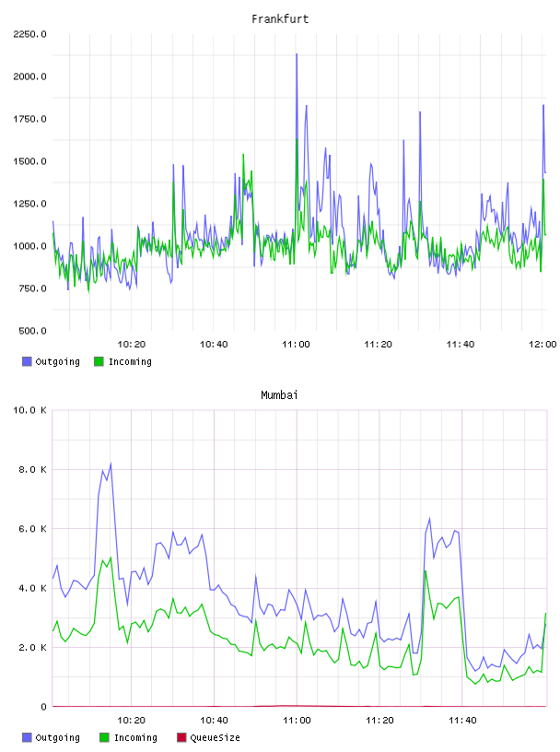Click the 500.0 y-axis label in Frankfurt chart
The width and height of the screenshot is (560, 752).
click(32, 331)
